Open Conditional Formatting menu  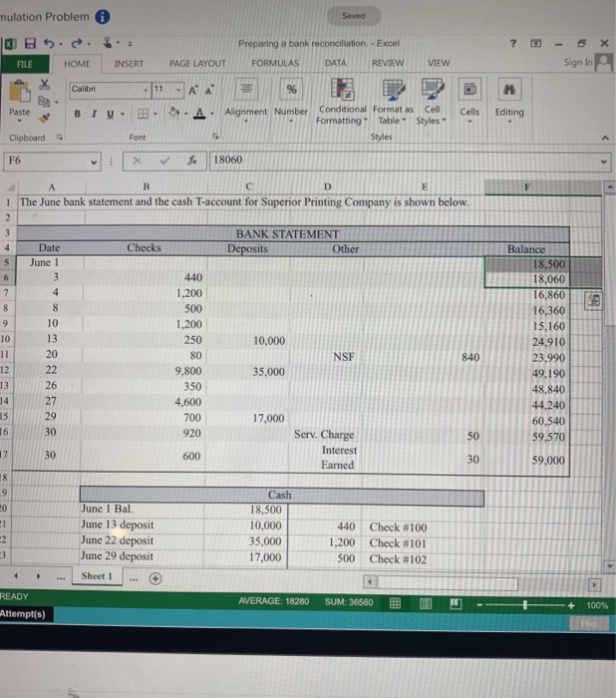[342, 102]
